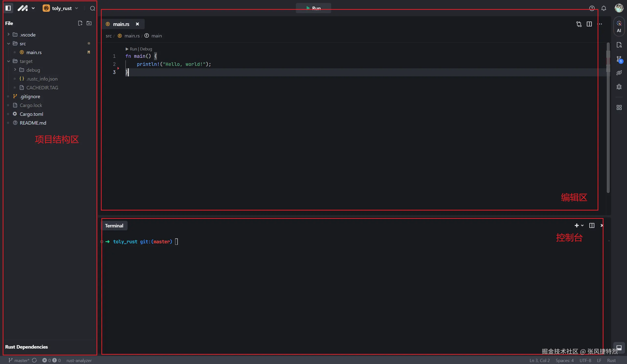Click the Run button at top
Viewport: 627px width, 364px height.
click(x=313, y=8)
